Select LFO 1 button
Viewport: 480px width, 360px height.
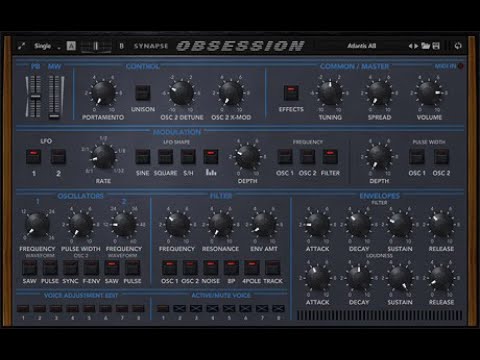click(34, 156)
